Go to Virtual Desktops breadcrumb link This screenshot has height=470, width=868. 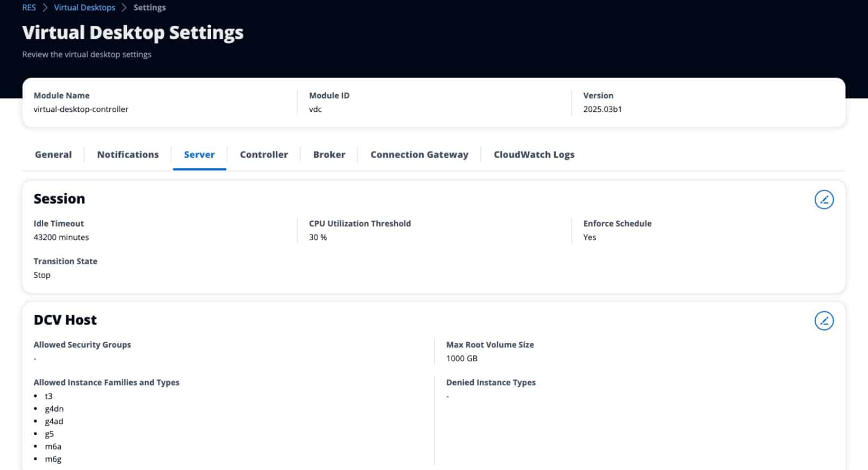tap(85, 8)
